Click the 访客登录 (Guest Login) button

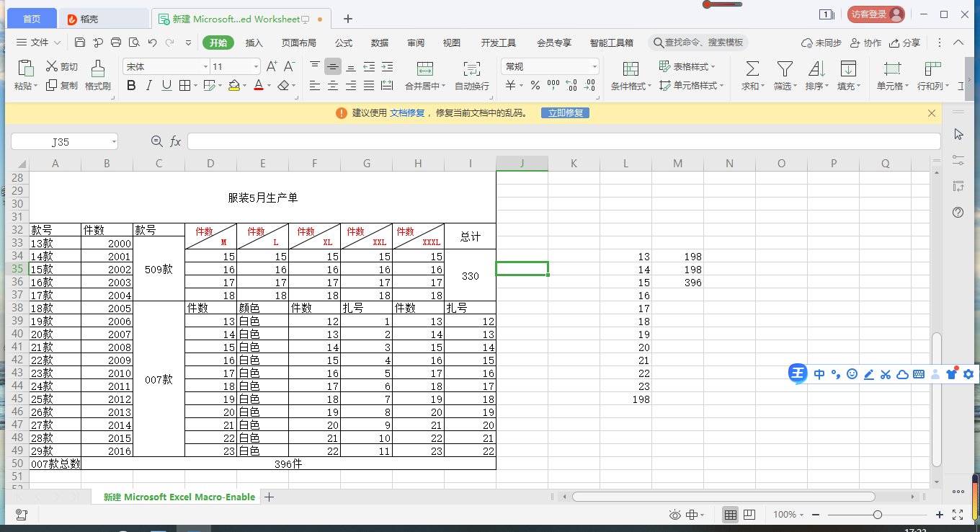876,14
